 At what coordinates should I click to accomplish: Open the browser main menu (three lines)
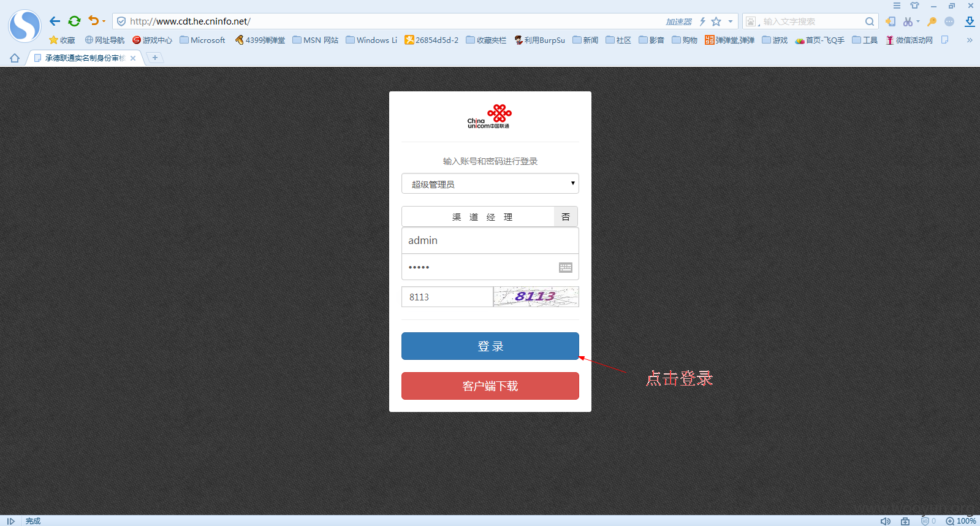click(897, 6)
